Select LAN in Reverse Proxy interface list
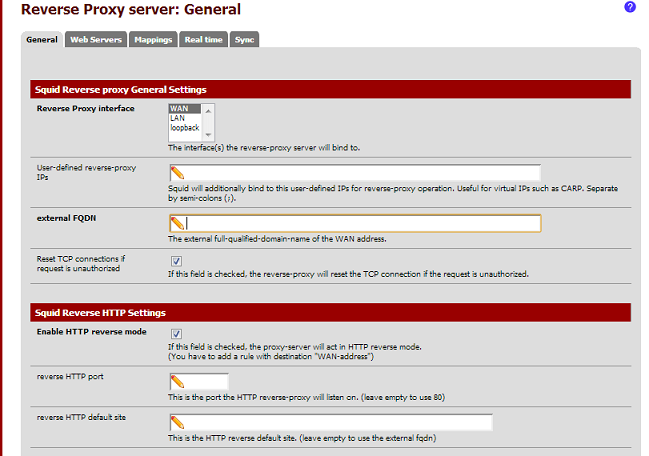649x456 pixels. pos(183,118)
